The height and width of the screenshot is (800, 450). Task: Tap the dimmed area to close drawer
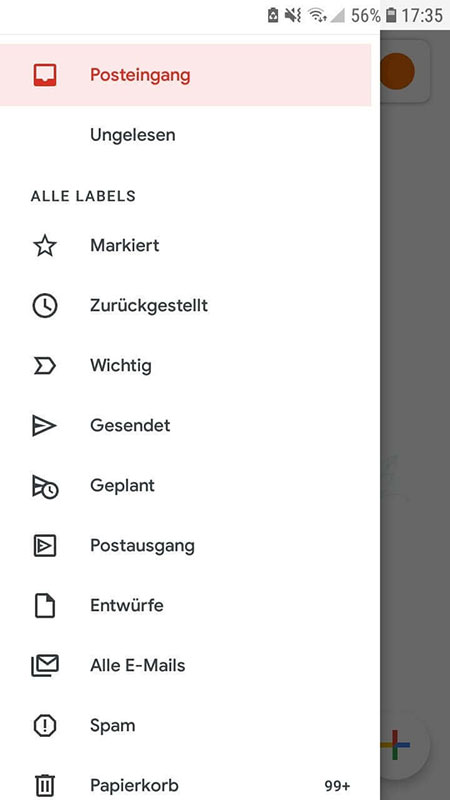click(415, 357)
